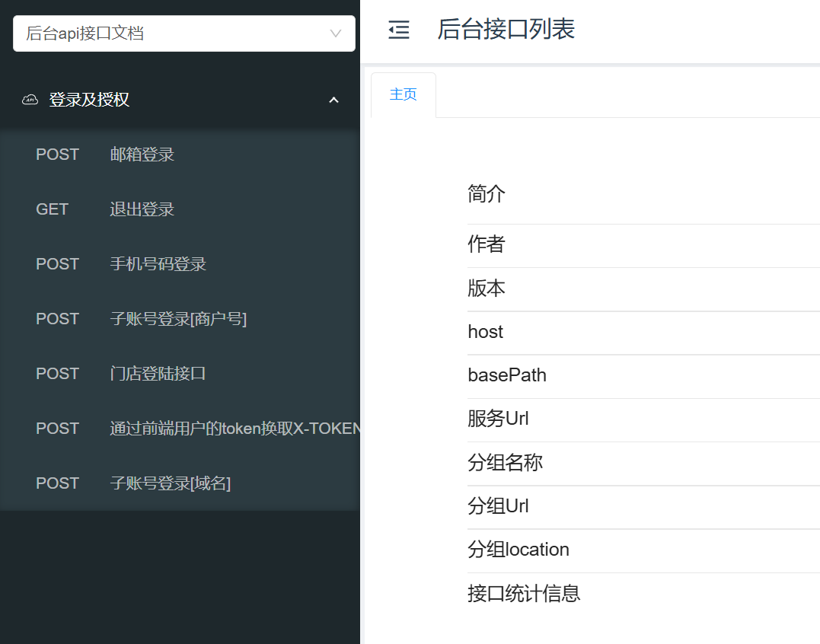Click the cloud icon beside 登录及授权

30,100
